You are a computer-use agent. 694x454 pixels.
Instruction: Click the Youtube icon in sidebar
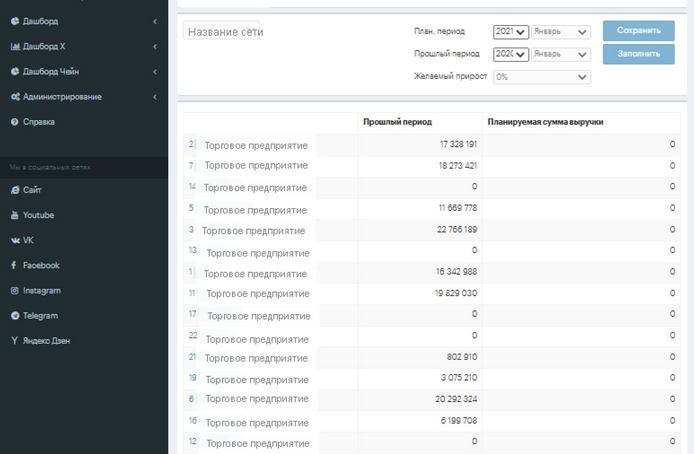click(x=15, y=215)
